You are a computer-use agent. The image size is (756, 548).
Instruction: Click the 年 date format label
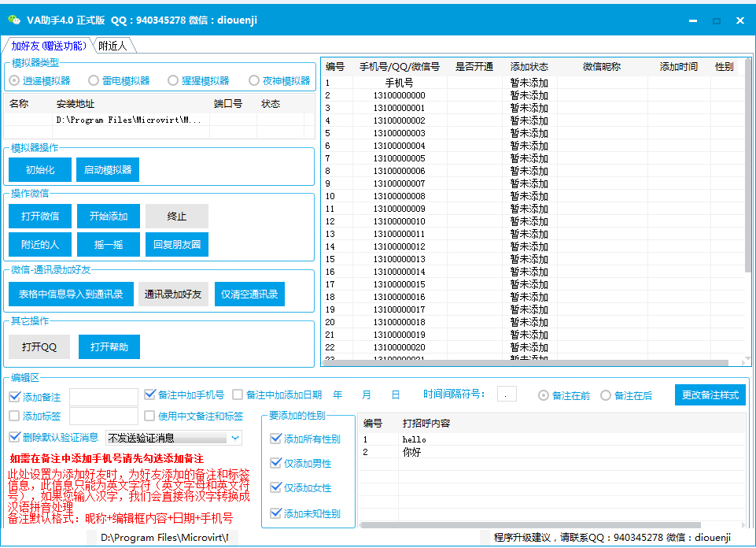[x=337, y=394]
